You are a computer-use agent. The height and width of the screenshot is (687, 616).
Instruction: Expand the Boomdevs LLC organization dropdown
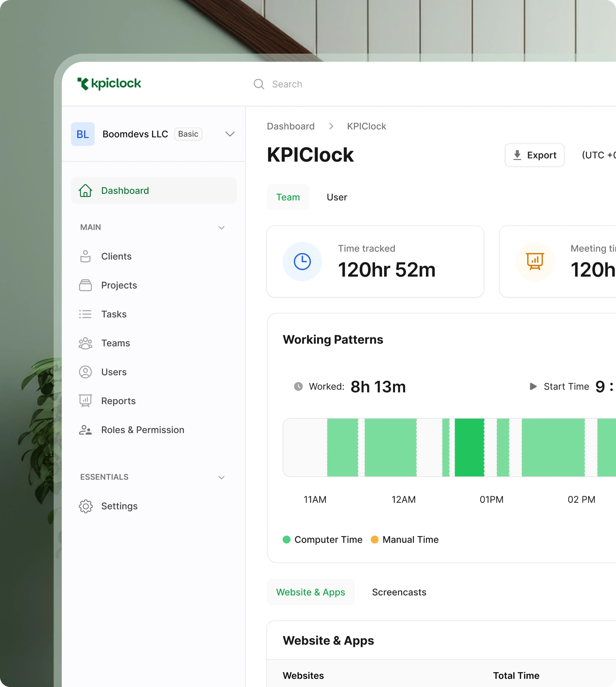coord(230,134)
